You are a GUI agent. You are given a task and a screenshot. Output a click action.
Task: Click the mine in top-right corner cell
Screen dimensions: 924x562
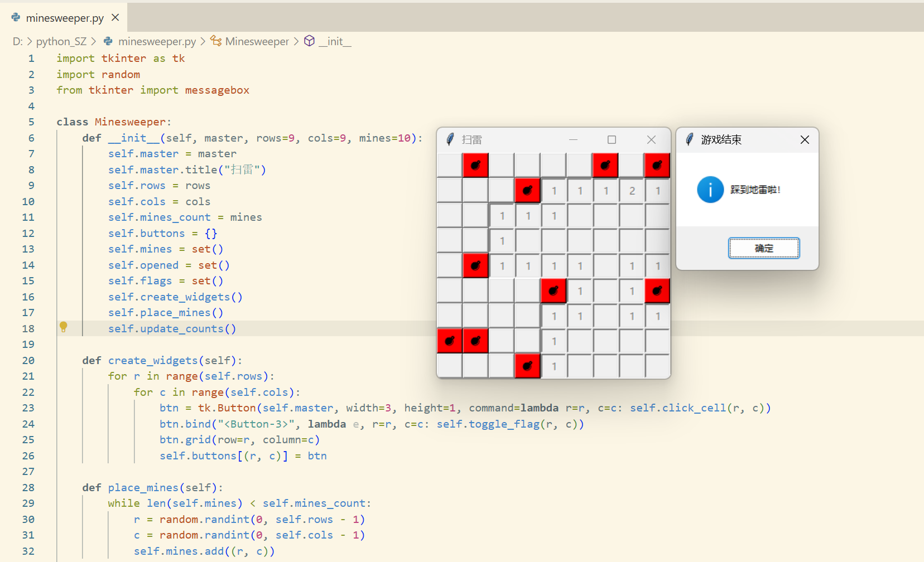tap(657, 166)
